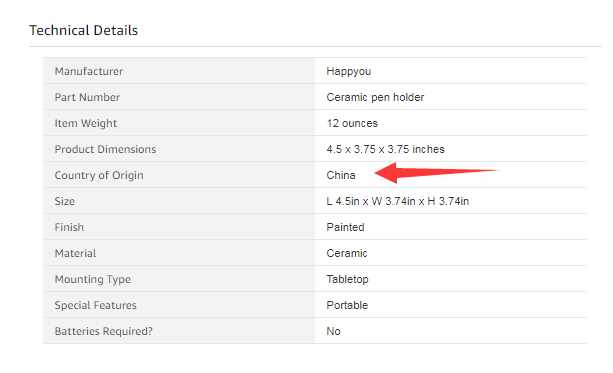Click the Portable special features value
613x373 pixels.
(x=347, y=305)
